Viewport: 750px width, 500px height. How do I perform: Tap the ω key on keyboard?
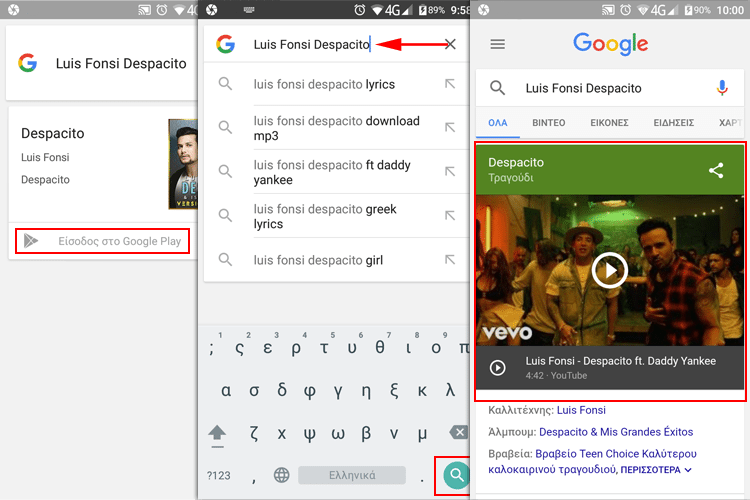[338, 433]
